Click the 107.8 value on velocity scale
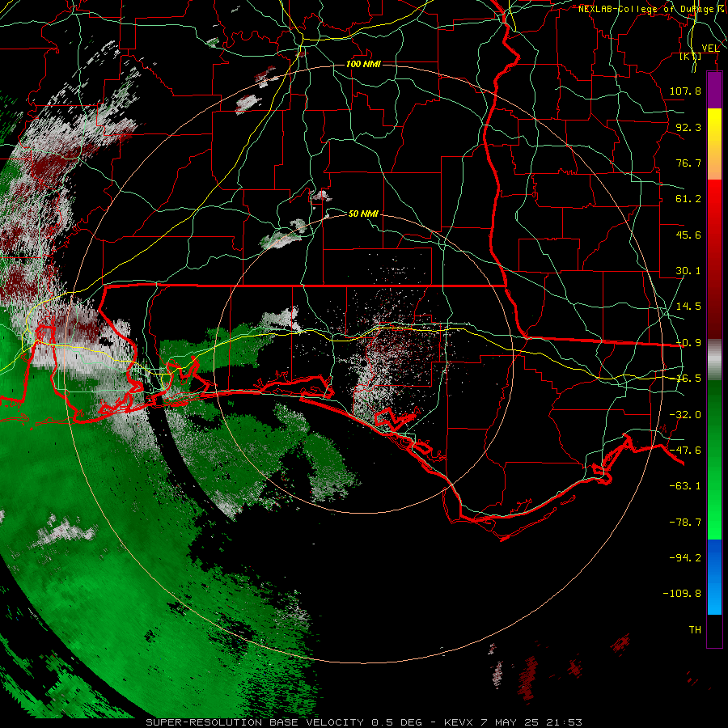This screenshot has width=728, height=728. (x=685, y=91)
